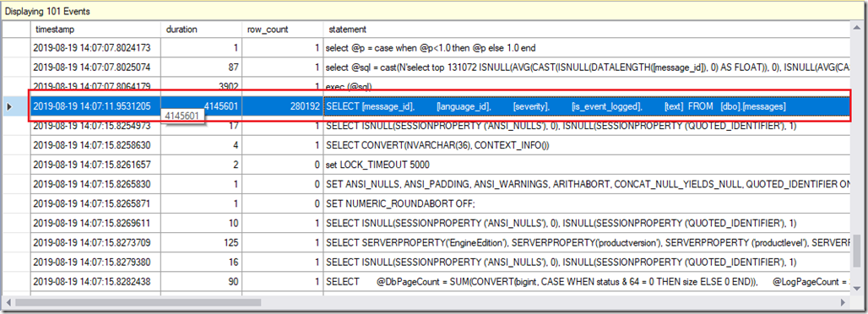Select timestamp 2019-08-19 14:07:11.9531205

click(95, 106)
